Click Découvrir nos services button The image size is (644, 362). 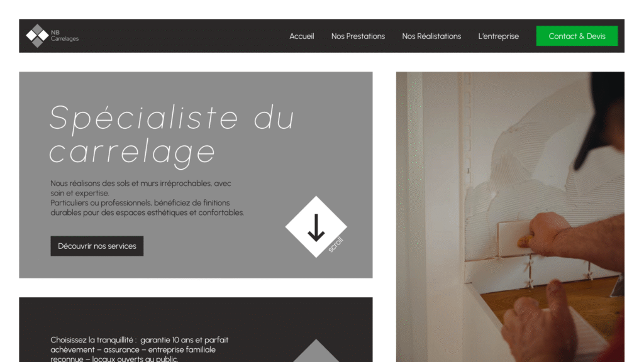click(x=97, y=246)
